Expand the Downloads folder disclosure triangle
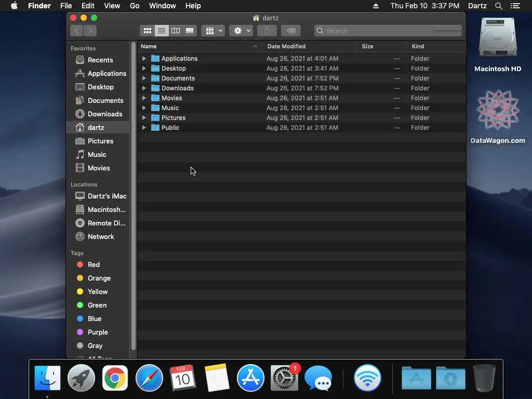The width and height of the screenshot is (532, 399). coord(144,88)
